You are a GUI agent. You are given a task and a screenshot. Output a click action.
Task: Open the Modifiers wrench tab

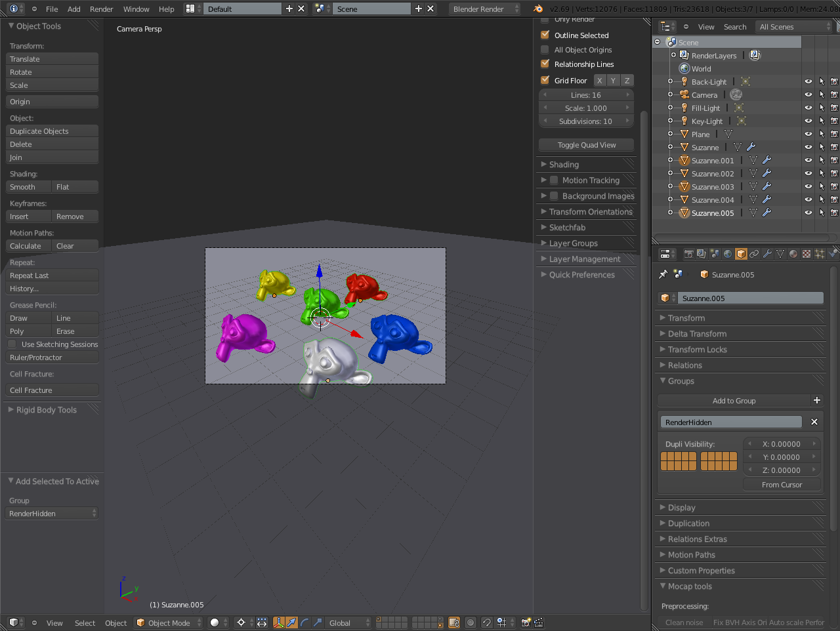[767, 254]
